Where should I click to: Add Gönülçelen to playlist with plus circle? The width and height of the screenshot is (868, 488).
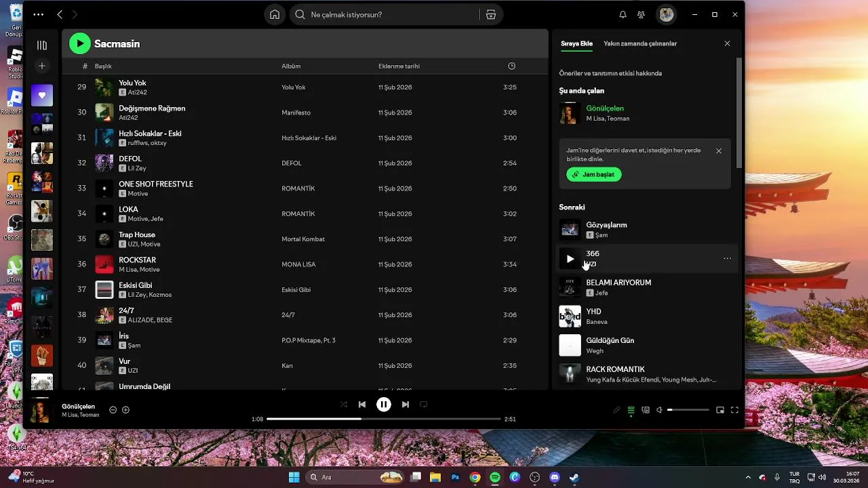(125, 410)
